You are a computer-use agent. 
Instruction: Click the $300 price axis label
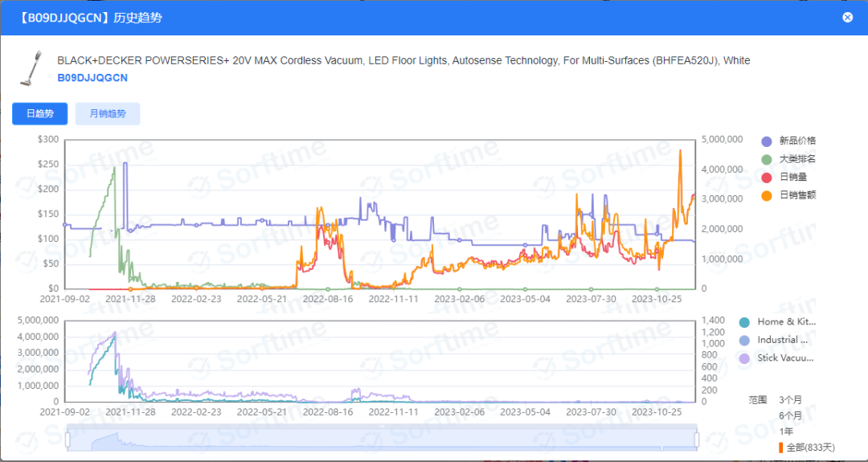point(48,140)
